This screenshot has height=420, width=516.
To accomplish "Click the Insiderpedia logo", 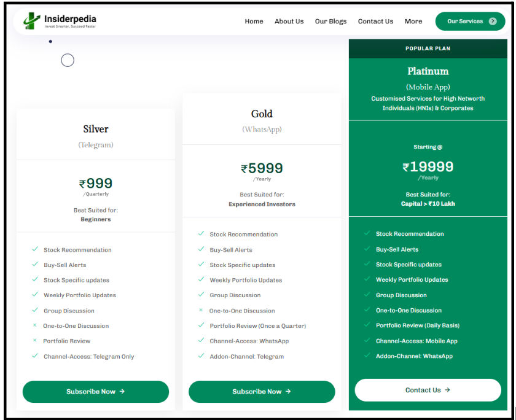I will coord(60,21).
